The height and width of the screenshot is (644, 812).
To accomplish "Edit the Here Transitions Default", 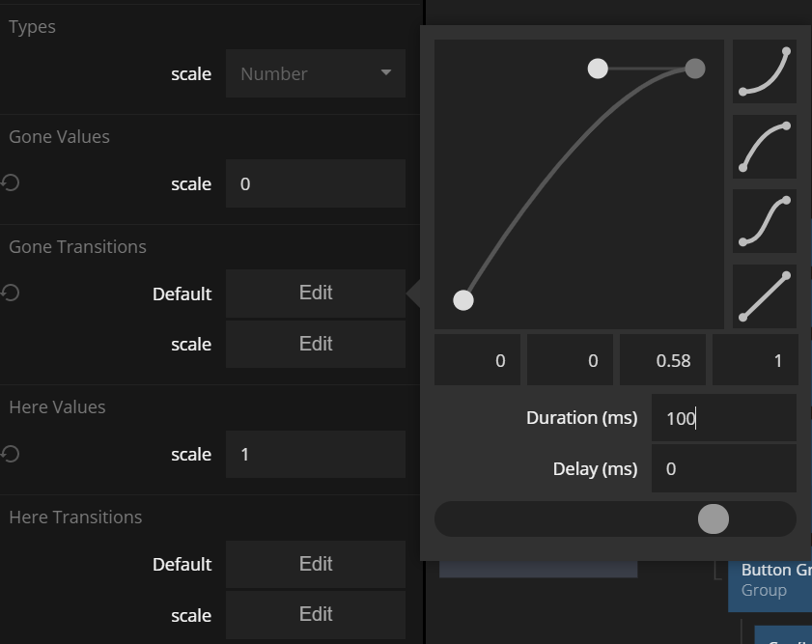I will (315, 564).
